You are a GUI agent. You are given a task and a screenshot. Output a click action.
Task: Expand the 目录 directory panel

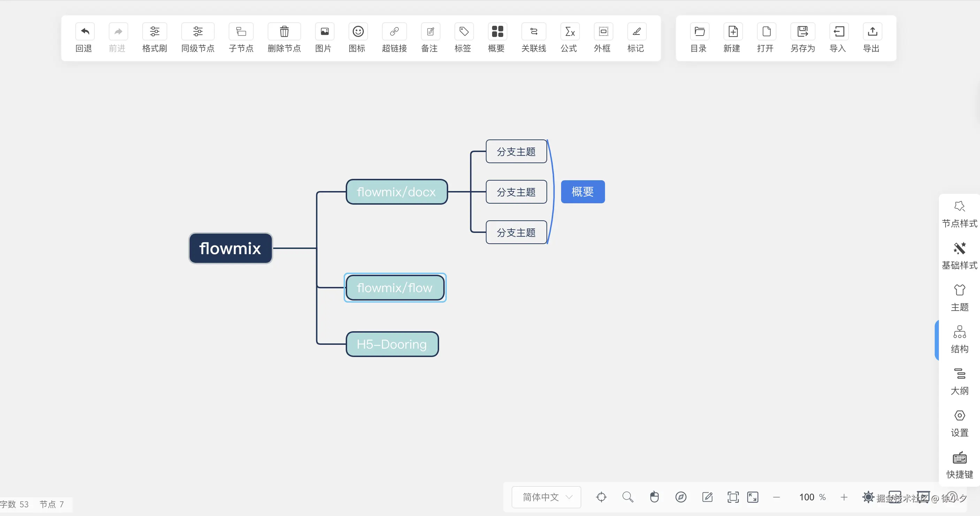pos(699,32)
